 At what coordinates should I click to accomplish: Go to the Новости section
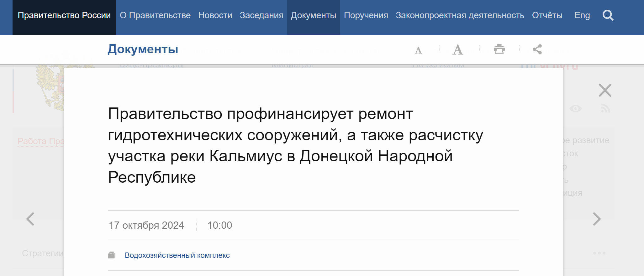tap(215, 15)
